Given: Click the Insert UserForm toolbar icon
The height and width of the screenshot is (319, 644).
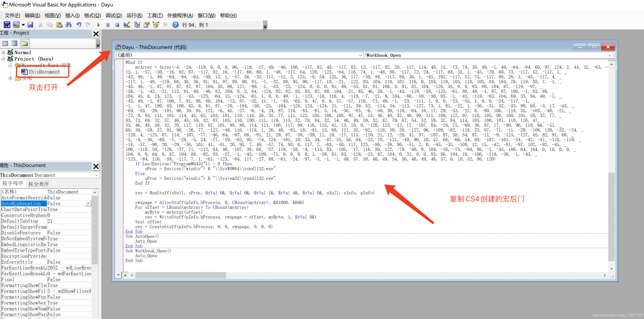Looking at the screenshot, I should tap(16, 25).
